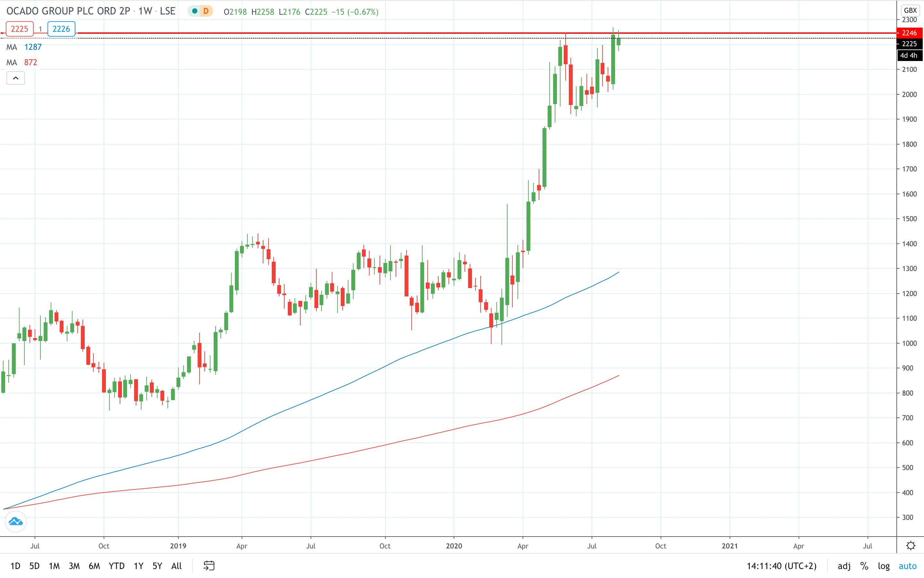Select the YTD time range
This screenshot has width=924, height=578.
coord(116,566)
